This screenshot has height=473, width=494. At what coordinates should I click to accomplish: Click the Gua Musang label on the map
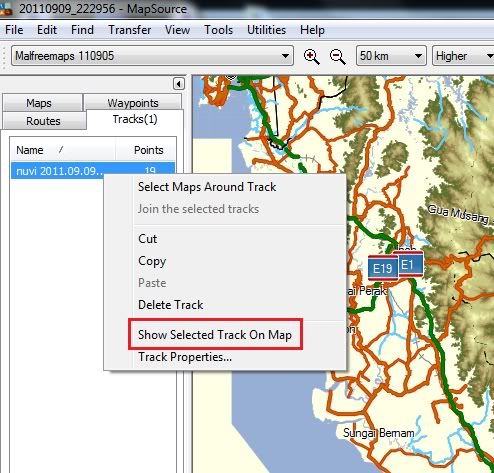point(458,214)
